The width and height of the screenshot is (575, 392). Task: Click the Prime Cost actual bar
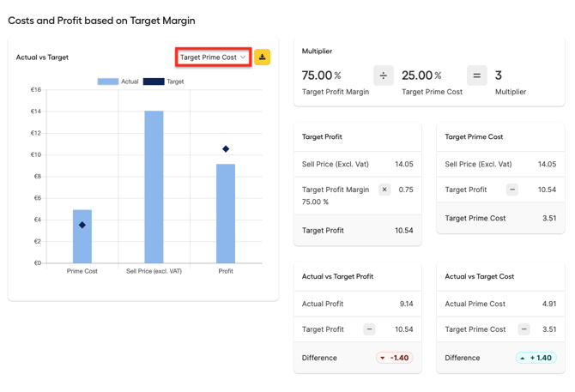82,236
